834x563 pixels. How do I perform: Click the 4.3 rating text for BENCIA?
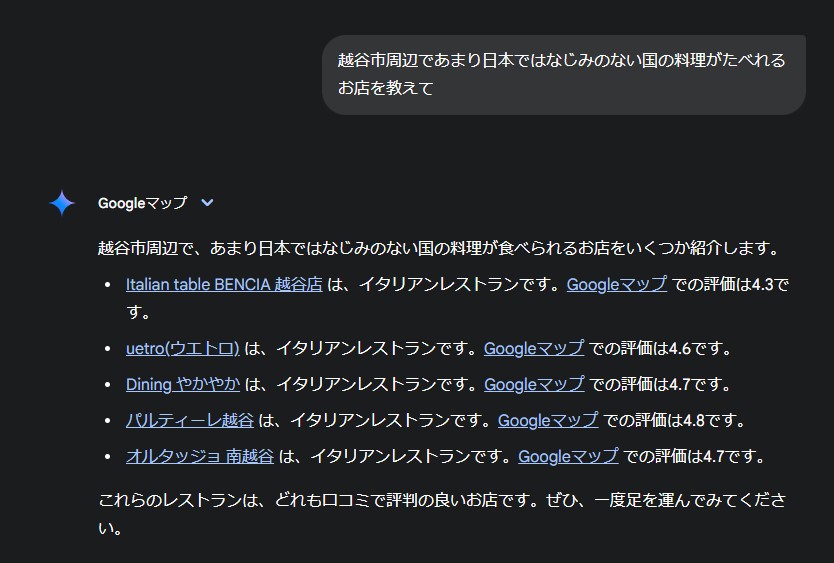(x=763, y=284)
